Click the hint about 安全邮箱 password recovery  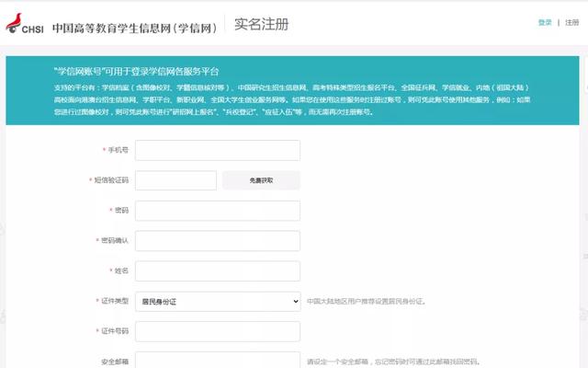[393, 362]
